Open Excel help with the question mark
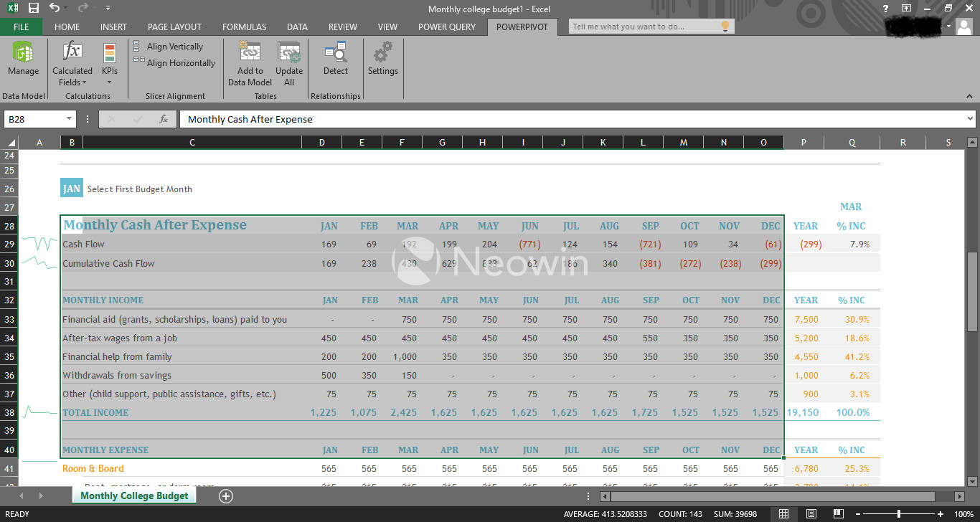Image resolution: width=980 pixels, height=522 pixels. click(886, 8)
